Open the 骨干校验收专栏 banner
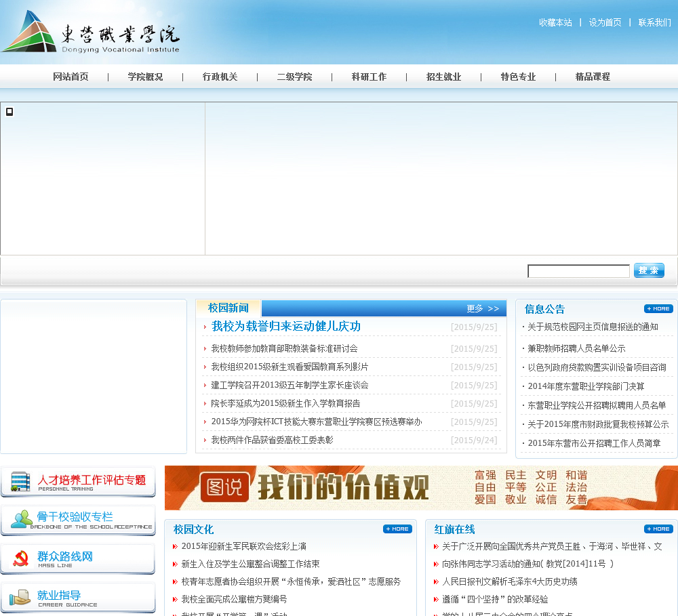 78,520
